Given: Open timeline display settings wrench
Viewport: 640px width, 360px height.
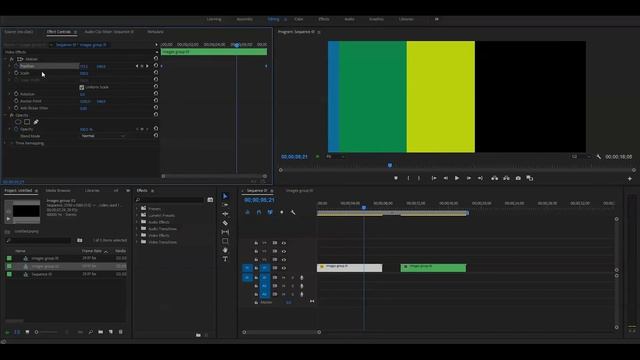Looking at the screenshot, I should [x=293, y=212].
